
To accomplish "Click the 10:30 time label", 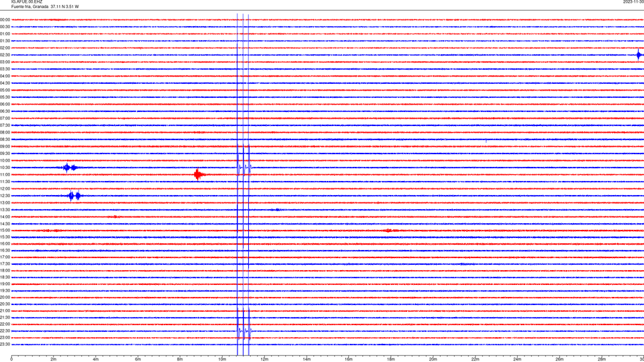I will (x=5, y=168).
